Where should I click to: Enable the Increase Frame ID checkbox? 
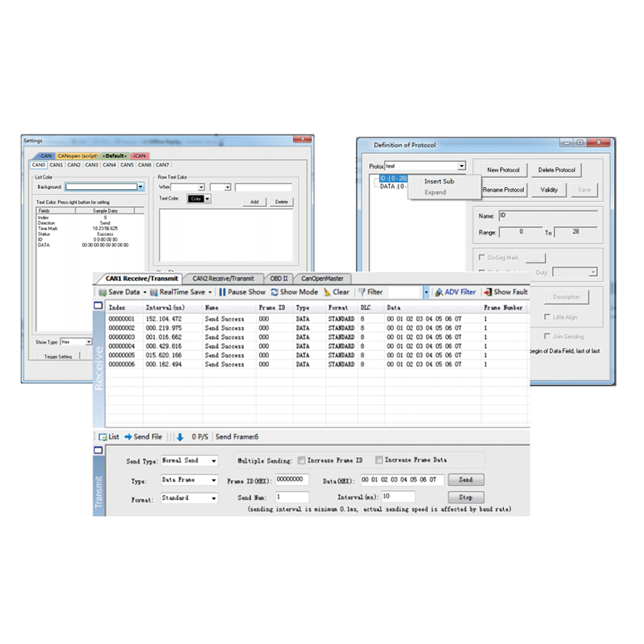click(x=302, y=460)
